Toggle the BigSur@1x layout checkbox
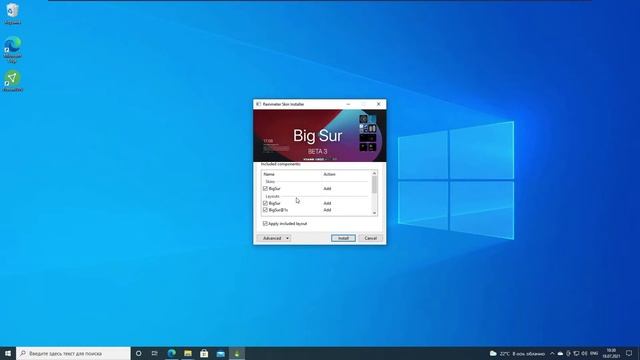The width and height of the screenshot is (640, 360). [x=265, y=210]
